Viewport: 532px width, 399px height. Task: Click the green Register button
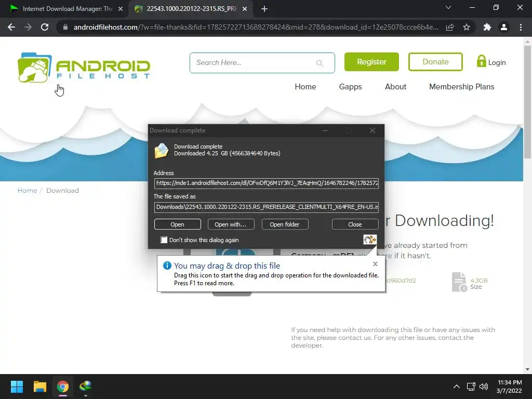click(x=371, y=62)
